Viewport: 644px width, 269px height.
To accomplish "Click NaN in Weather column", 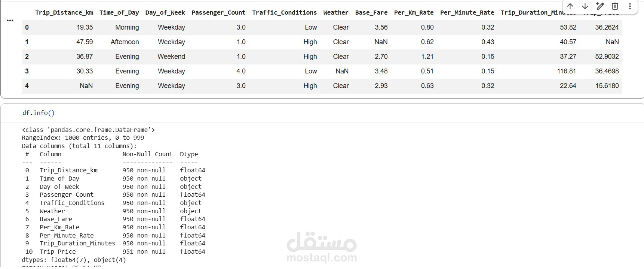I will coord(342,71).
